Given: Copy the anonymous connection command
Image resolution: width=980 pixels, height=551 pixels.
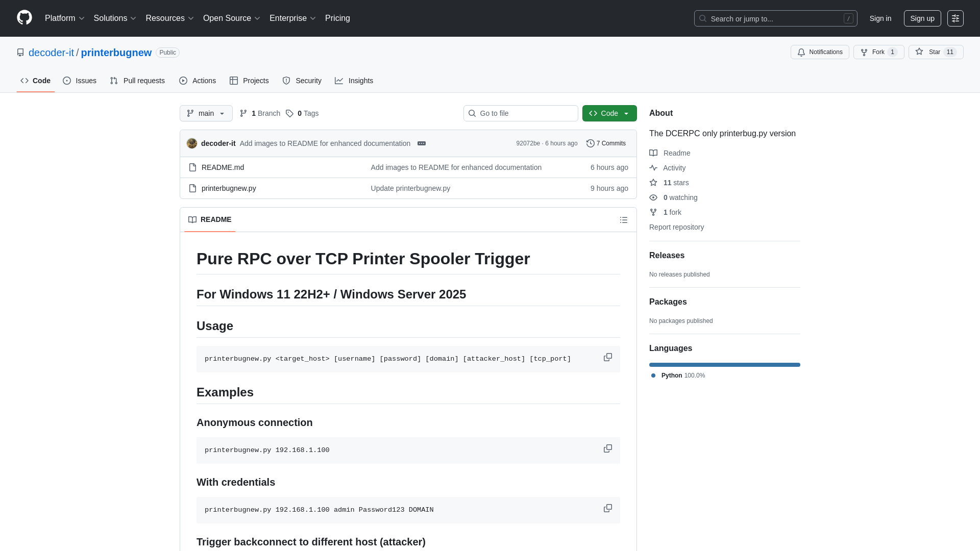Looking at the screenshot, I should pyautogui.click(x=607, y=448).
